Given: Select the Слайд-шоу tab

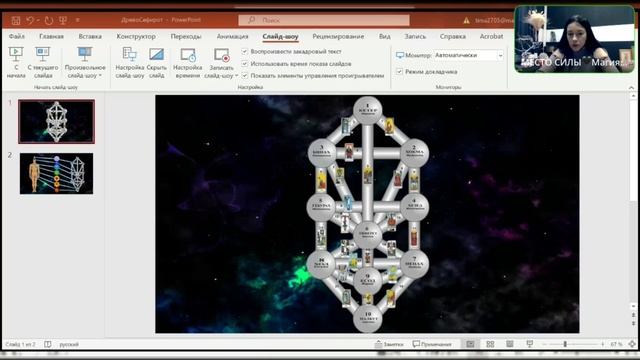Looking at the screenshot, I should tap(280, 36).
